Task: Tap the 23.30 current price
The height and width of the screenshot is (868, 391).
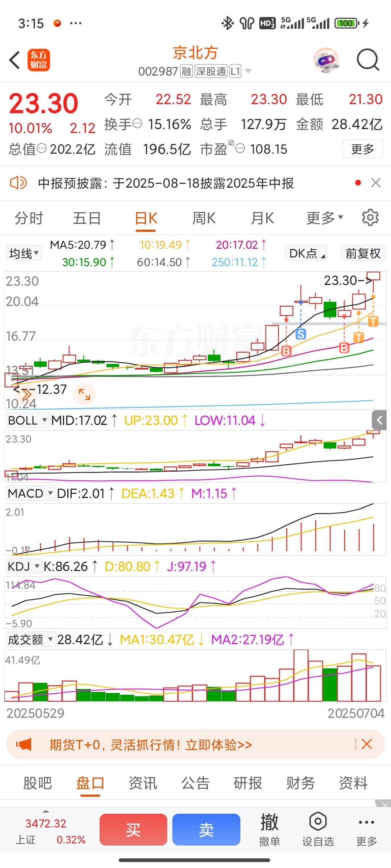Action: pyautogui.click(x=43, y=103)
